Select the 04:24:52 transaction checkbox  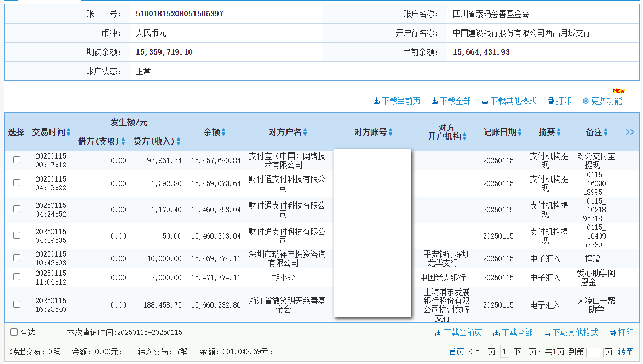(x=17, y=209)
